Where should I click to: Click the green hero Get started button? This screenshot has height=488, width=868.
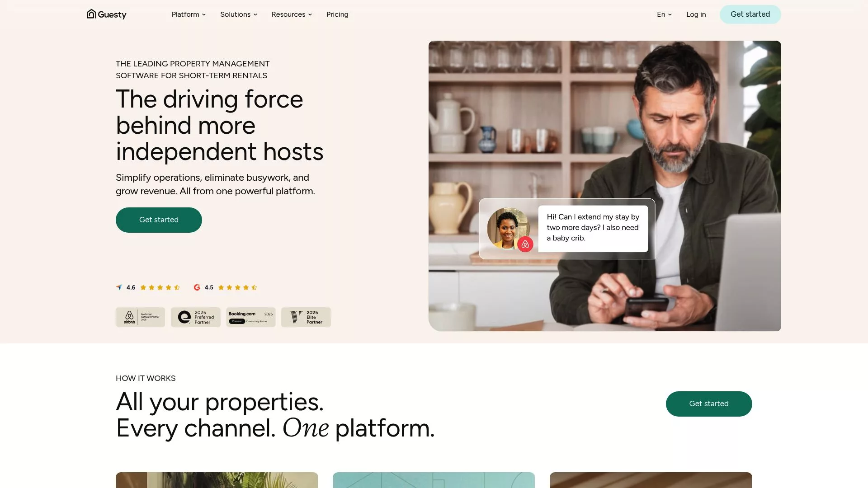(x=159, y=220)
